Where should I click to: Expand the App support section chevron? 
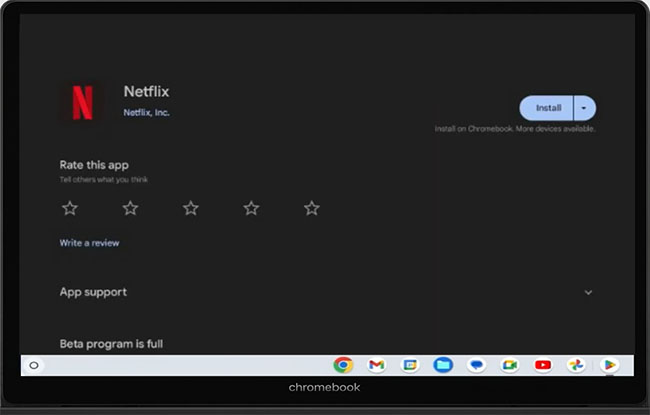coord(588,293)
